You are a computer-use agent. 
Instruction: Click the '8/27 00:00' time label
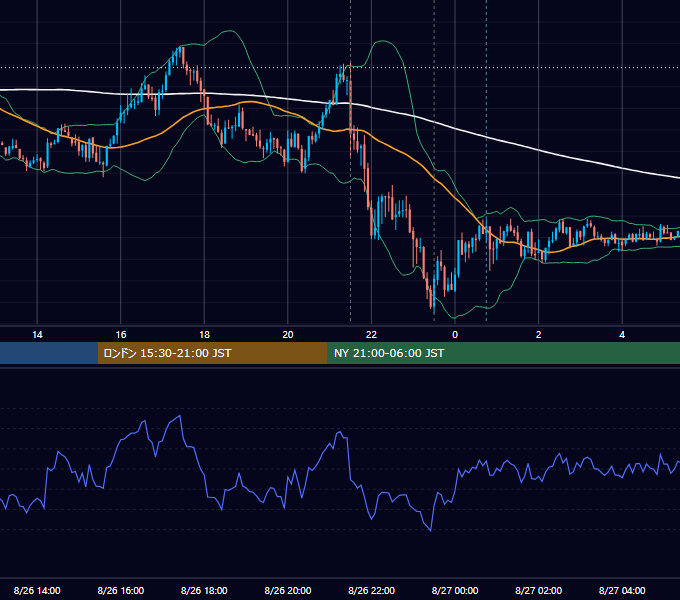click(455, 590)
